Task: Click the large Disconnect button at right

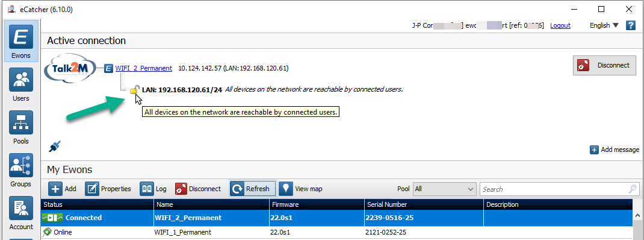Action: 604,66
